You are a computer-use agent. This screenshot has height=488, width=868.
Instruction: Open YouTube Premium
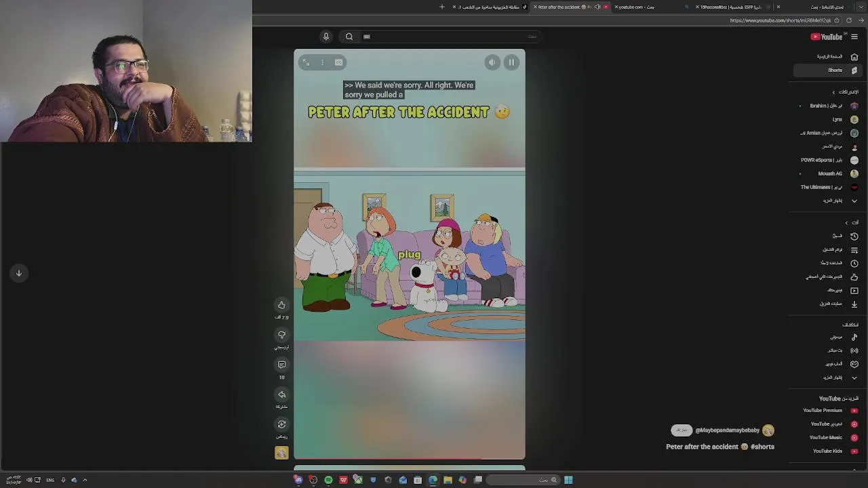pyautogui.click(x=828, y=411)
